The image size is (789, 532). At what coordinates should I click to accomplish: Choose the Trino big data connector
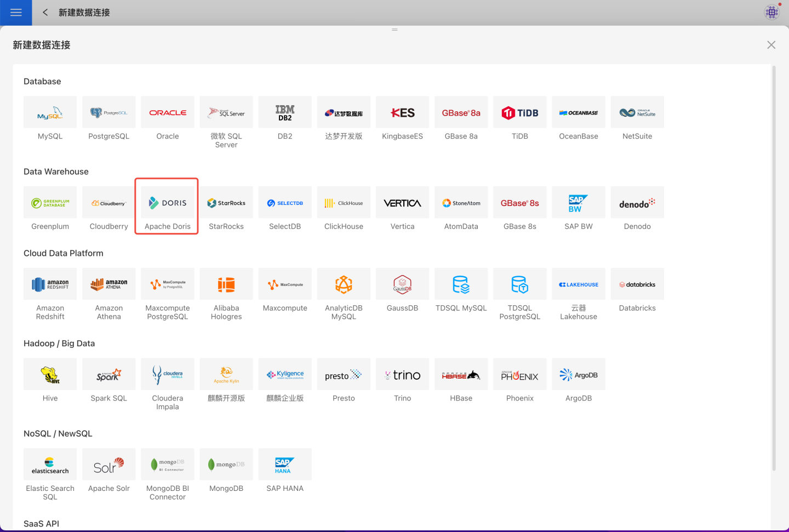402,375
